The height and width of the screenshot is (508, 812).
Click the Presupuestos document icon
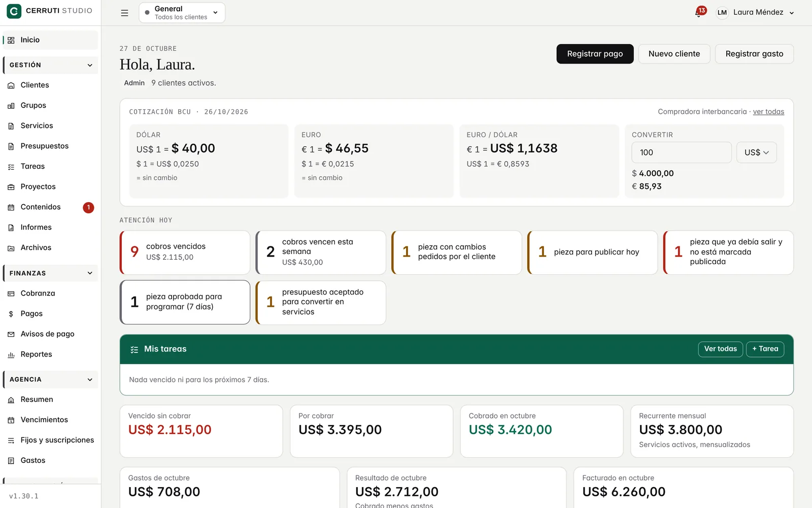point(11,146)
